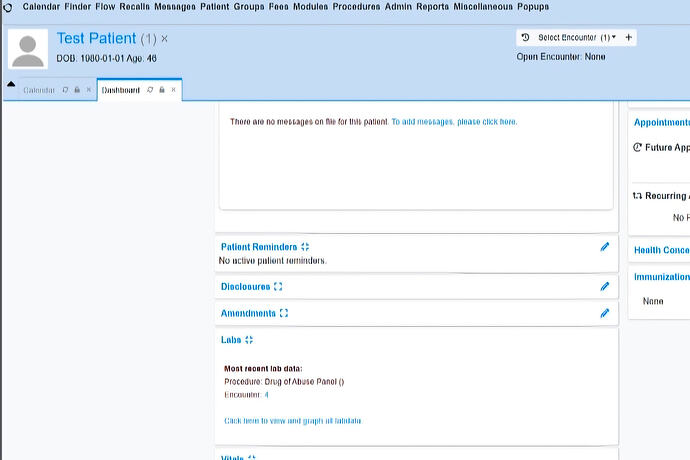Click the encounter history clock icon
This screenshot has height=460, width=690.
[525, 37]
